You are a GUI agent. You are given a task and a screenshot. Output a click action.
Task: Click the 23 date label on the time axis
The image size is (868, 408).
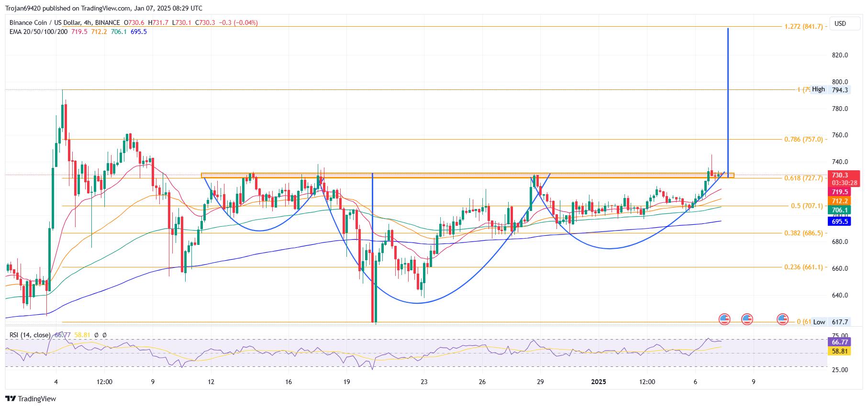coord(424,382)
